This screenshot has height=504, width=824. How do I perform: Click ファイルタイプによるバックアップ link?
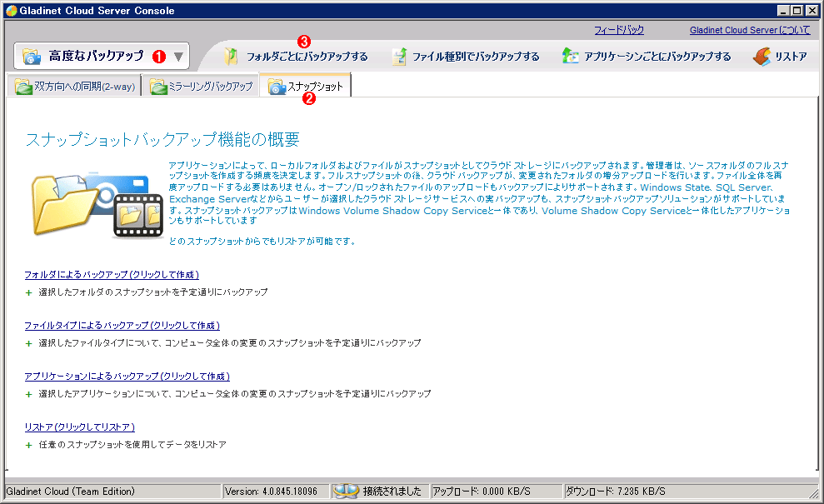pyautogui.click(x=122, y=326)
